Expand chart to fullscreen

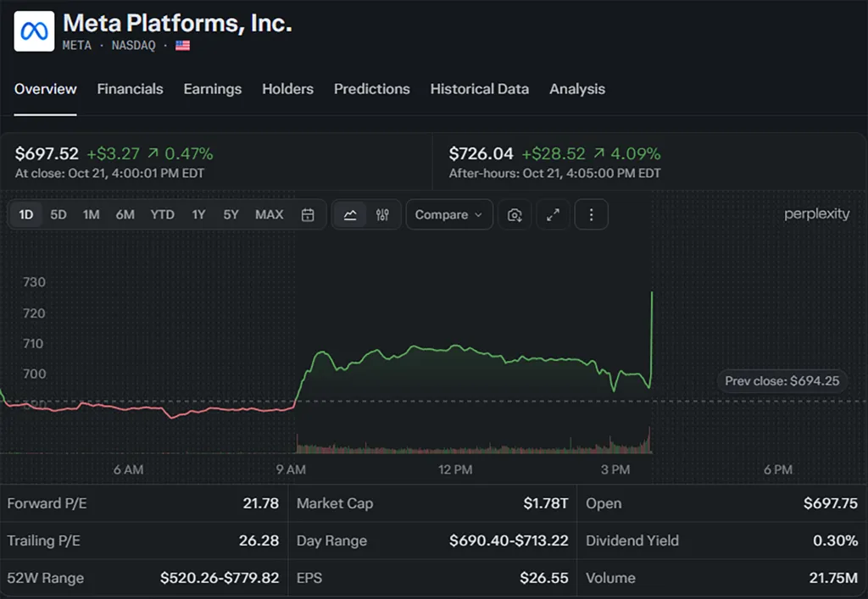tap(553, 214)
